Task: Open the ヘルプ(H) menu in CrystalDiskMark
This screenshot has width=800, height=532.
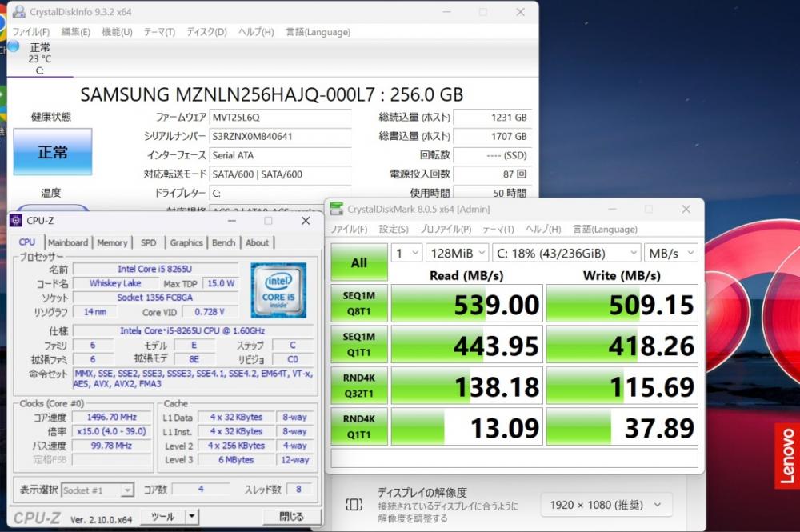Action: pyautogui.click(x=543, y=229)
